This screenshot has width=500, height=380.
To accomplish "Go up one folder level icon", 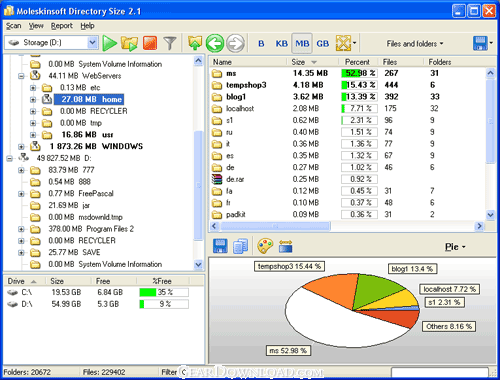I will (195, 43).
